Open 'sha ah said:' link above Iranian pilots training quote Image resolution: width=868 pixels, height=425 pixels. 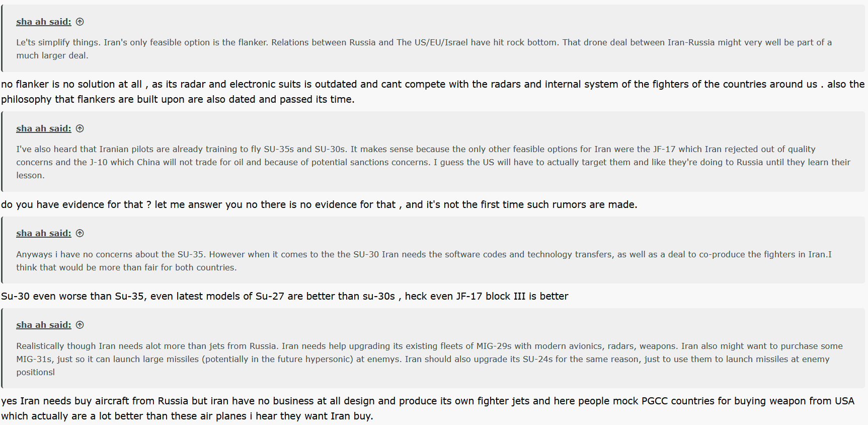click(x=44, y=128)
